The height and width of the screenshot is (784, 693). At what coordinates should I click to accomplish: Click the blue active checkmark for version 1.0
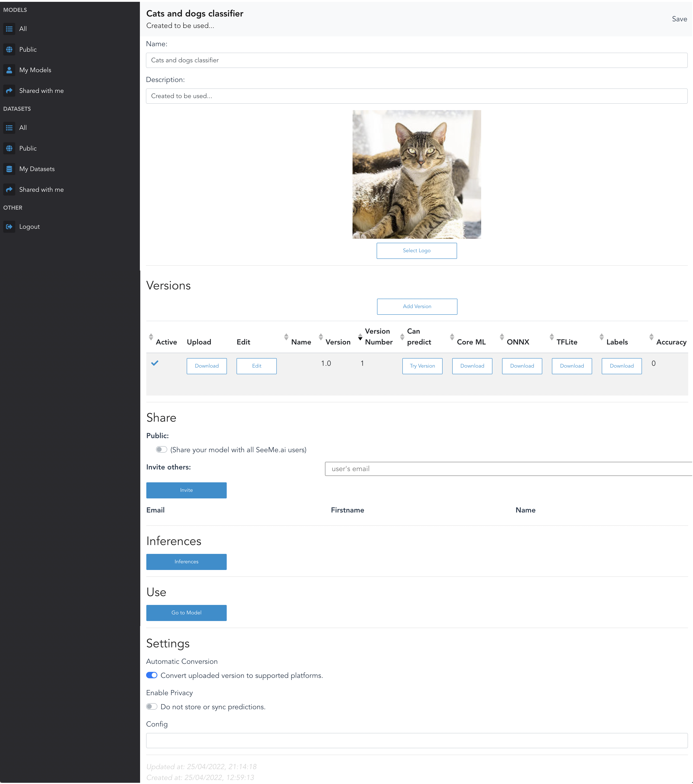click(x=155, y=363)
